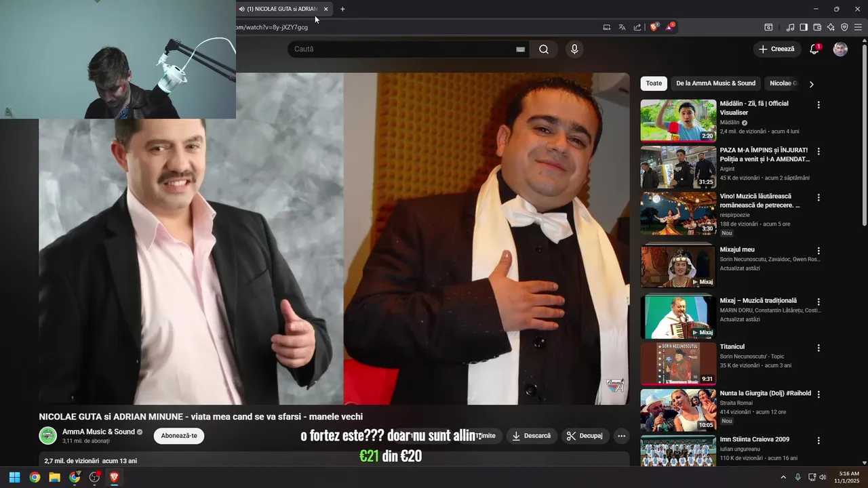Click the main video player area
Viewport: 868px width, 488px height.
click(x=334, y=239)
